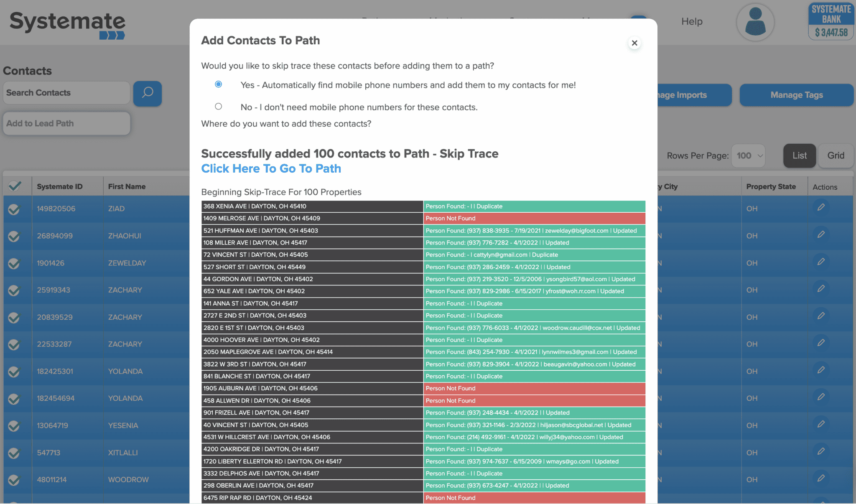Click Person Not Found for 6475 RIP RAP RD

point(534,498)
